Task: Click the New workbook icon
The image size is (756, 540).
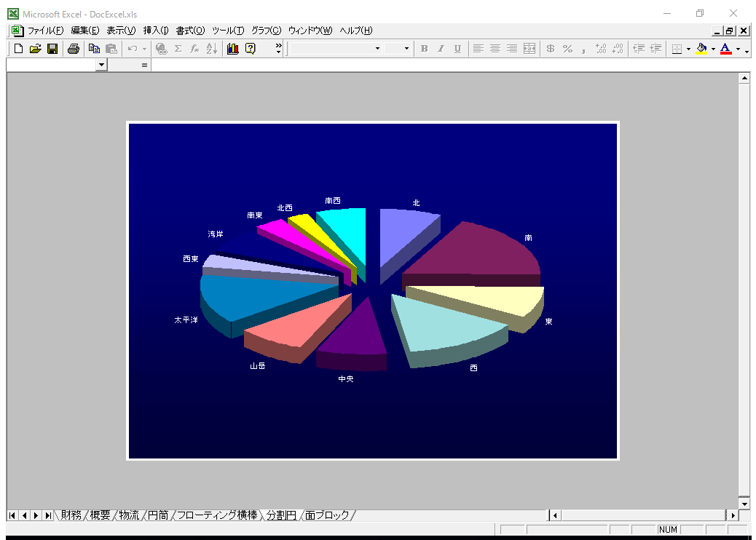Action: pos(18,49)
